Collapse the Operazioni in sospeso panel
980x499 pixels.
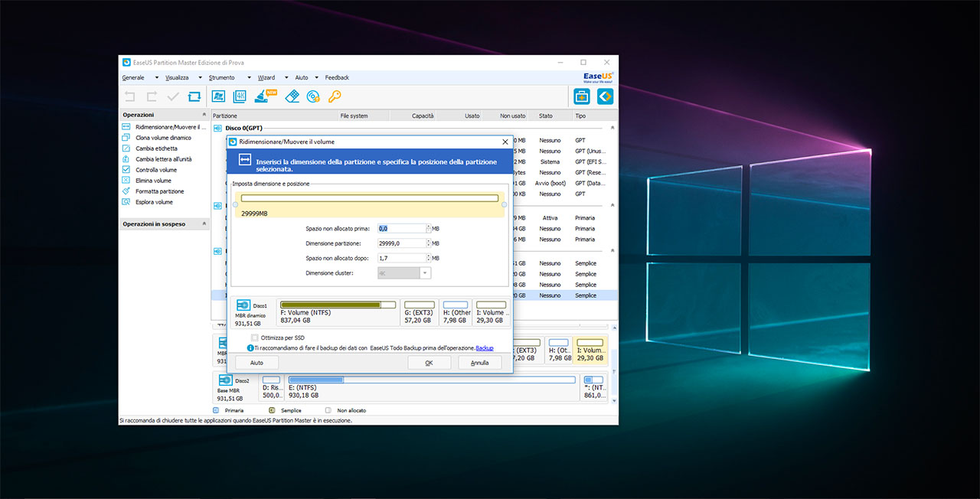pos(204,224)
